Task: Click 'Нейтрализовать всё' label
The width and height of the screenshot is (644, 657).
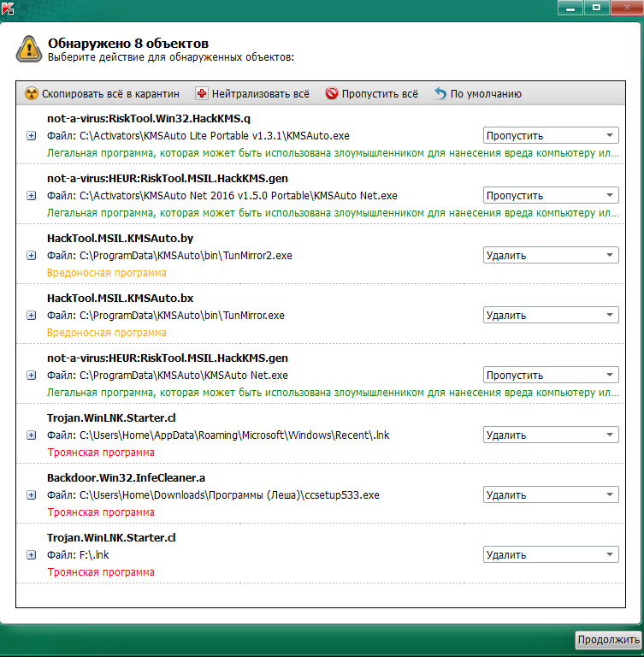Action: pyautogui.click(x=260, y=94)
